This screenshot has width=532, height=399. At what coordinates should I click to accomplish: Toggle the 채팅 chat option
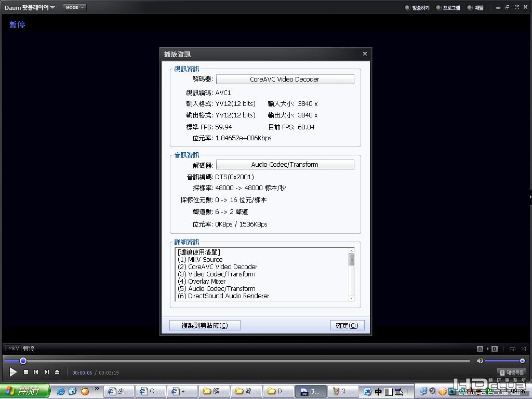[475, 7]
